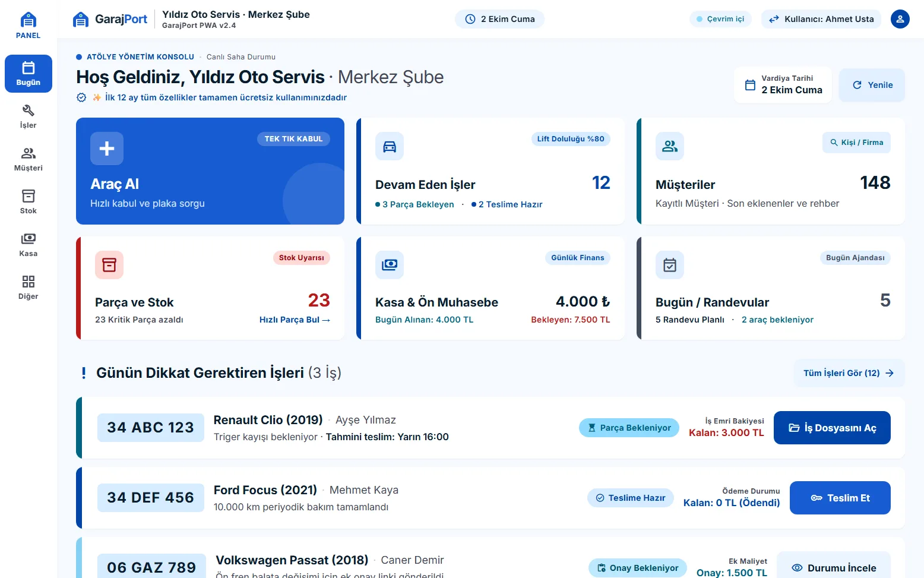The image size is (924, 578).
Task: Go to İşler section in sidebar
Action: click(x=29, y=116)
